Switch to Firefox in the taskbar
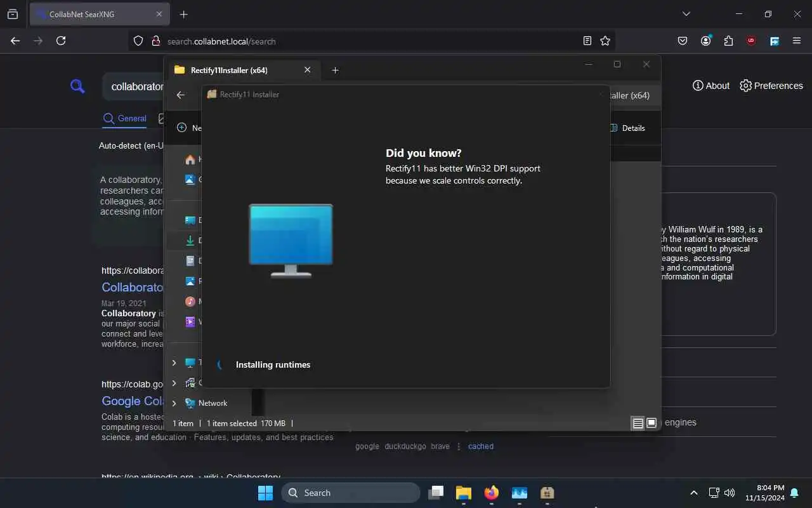Screen dimensions: 812x508 pos(492,493)
